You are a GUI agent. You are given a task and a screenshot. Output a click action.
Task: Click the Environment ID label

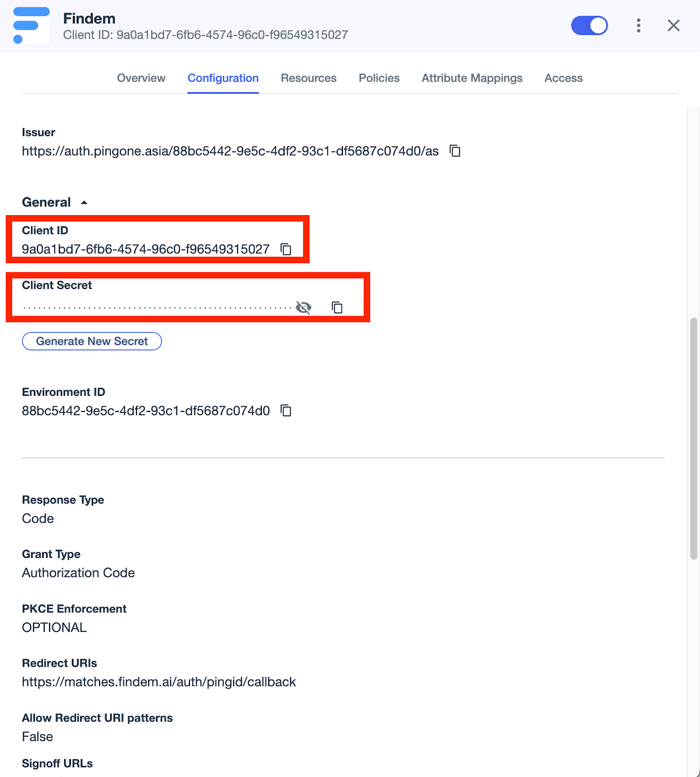64,392
